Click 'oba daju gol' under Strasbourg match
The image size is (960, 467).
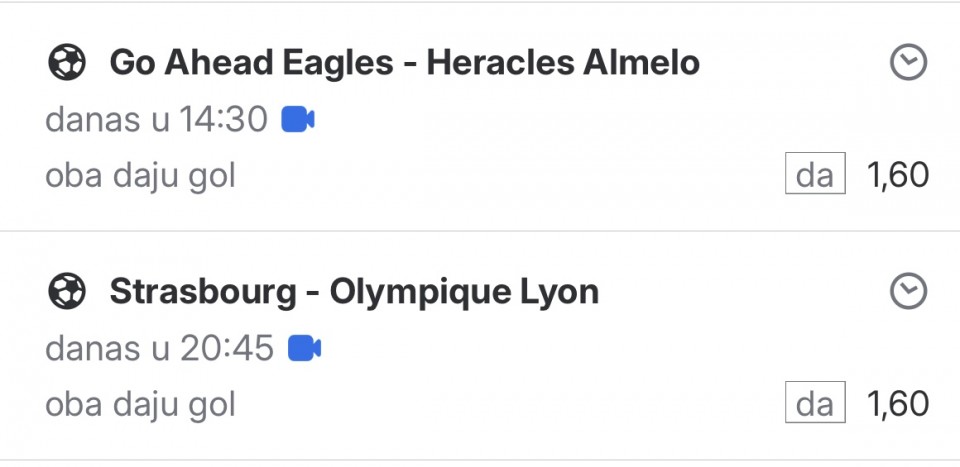click(140, 404)
